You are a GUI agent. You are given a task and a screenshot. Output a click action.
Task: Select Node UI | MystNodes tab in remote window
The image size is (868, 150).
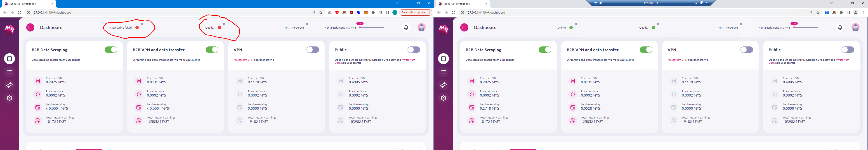pyautogui.click(x=463, y=4)
